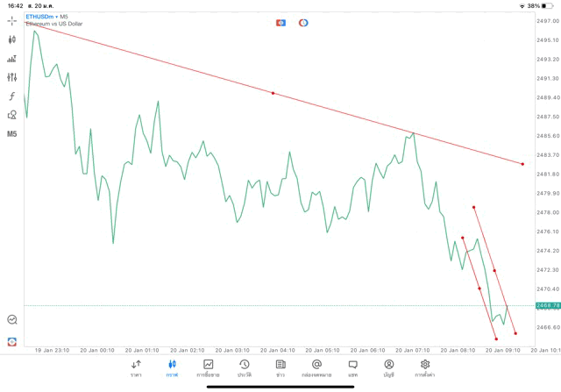Open the drawing objects shapes icon

coord(12,115)
